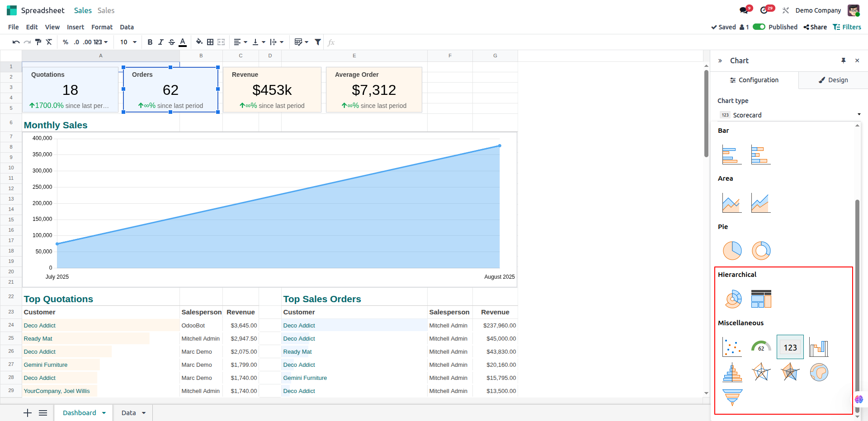Open the Dashboard sheet tab dropdown arrow
The height and width of the screenshot is (421, 868).
pyautogui.click(x=104, y=413)
